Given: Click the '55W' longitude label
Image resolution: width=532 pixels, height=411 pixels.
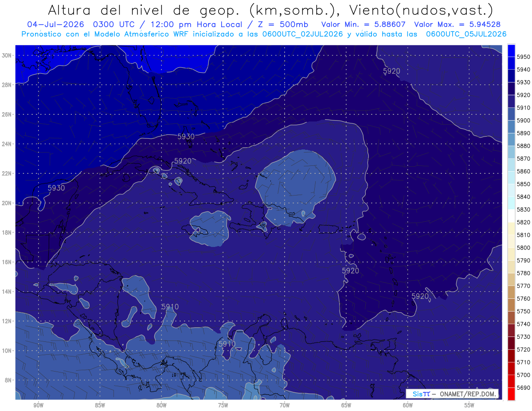Looking at the screenshot, I should tap(469, 405).
